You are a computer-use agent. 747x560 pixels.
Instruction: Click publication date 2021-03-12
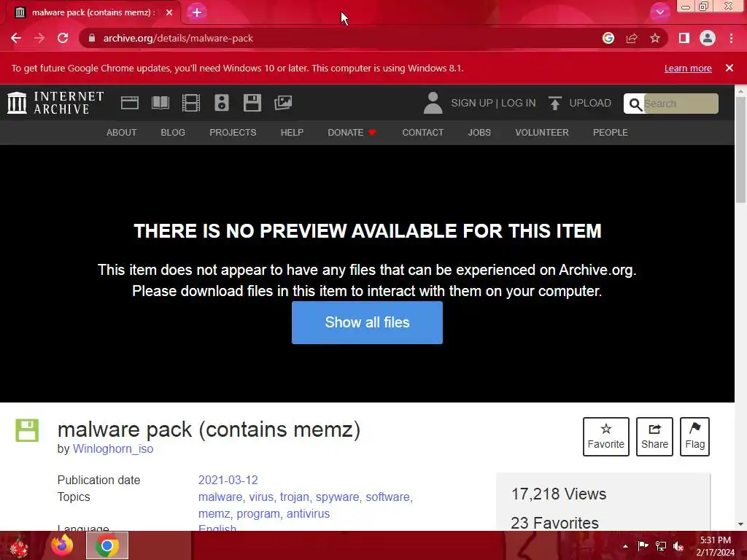click(x=228, y=480)
